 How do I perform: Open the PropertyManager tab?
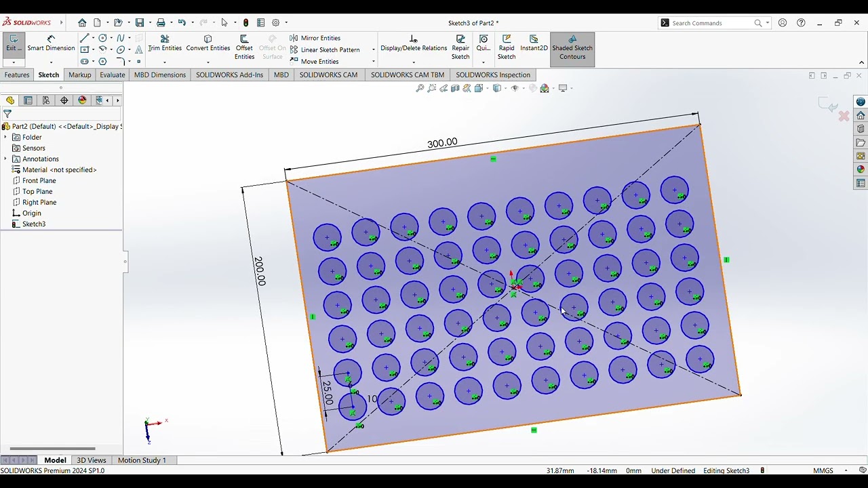click(28, 100)
